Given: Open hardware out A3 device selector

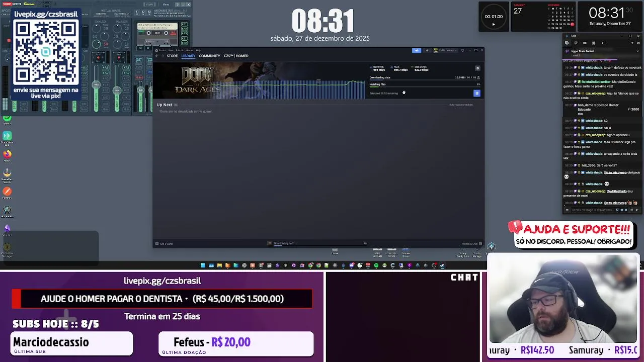Looking at the screenshot, I should point(149,13).
